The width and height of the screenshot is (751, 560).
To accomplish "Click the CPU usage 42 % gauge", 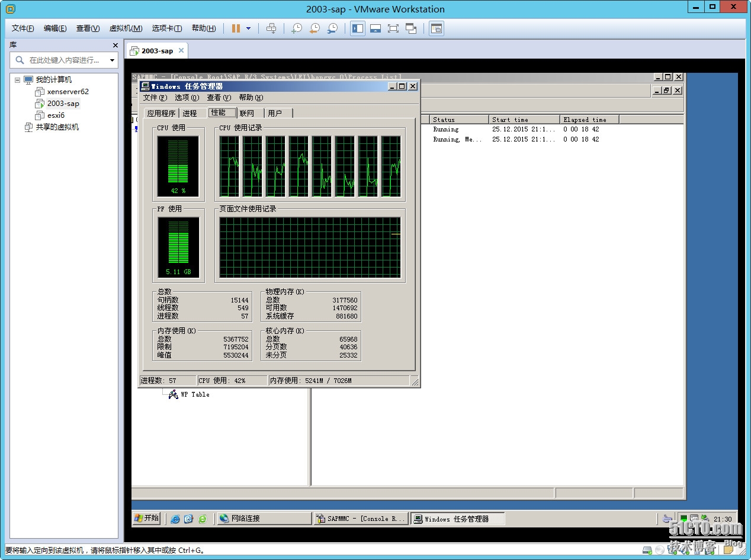I will pyautogui.click(x=178, y=166).
